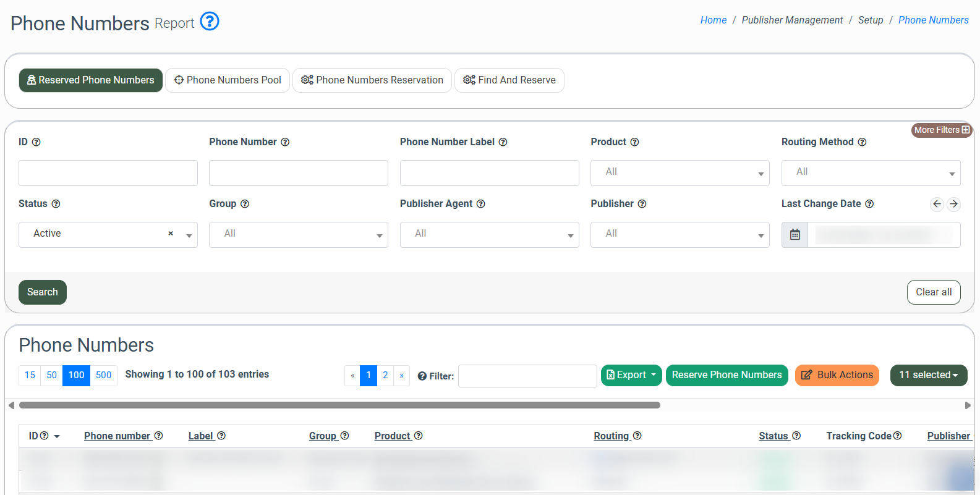Click the calendar icon for Last Change Date
Image resolution: width=980 pixels, height=495 pixels.
[x=795, y=235]
